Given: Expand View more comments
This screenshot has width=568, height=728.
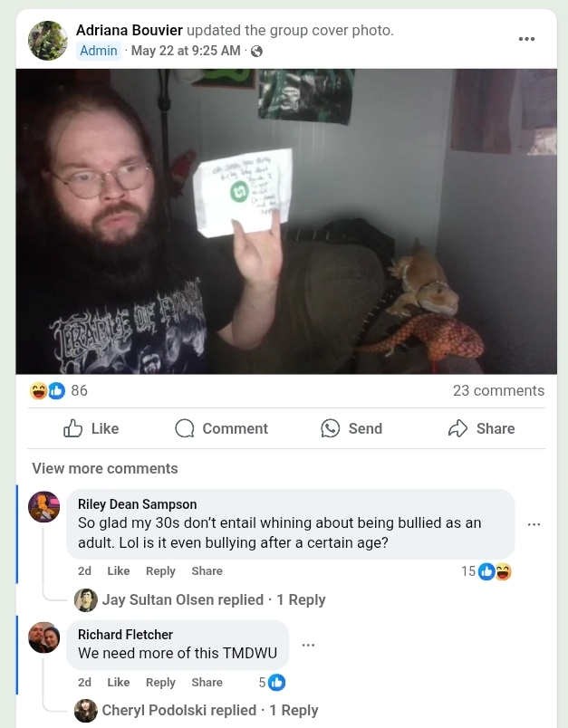Looking at the screenshot, I should (x=105, y=468).
